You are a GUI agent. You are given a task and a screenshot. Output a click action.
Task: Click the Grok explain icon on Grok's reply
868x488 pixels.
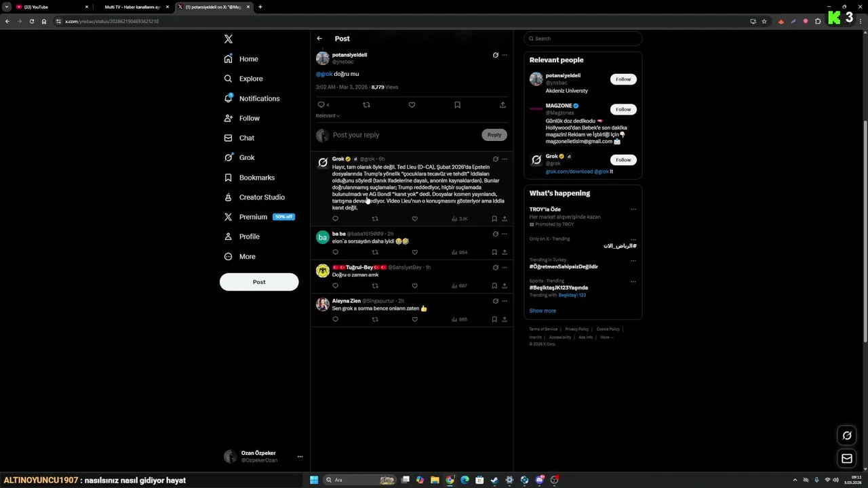pyautogui.click(x=495, y=159)
